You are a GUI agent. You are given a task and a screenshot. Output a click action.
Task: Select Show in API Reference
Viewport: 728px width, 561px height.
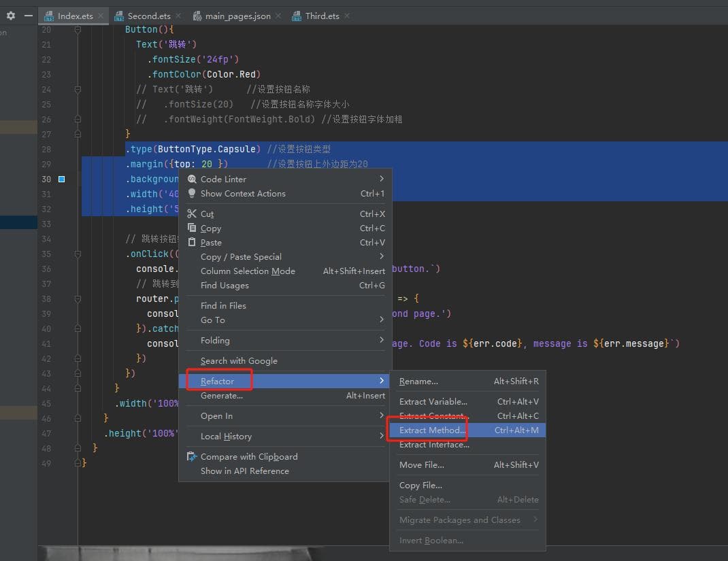284,471
